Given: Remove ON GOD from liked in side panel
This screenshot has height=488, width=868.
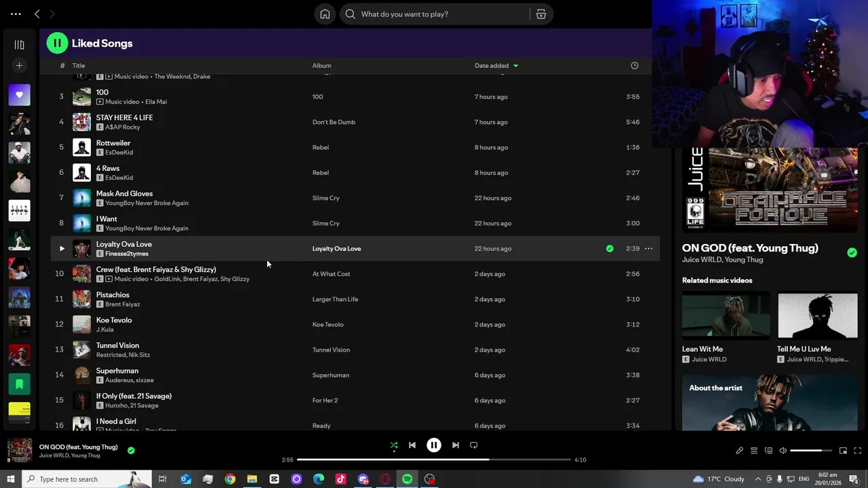Looking at the screenshot, I should point(852,252).
